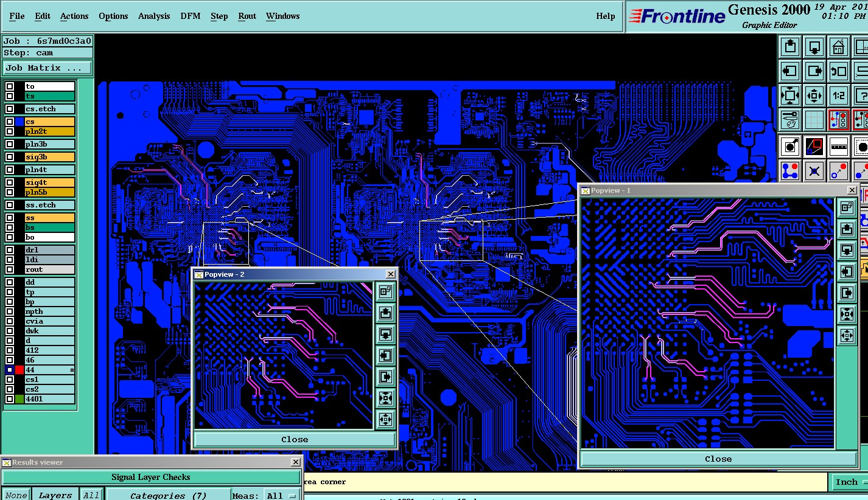The height and width of the screenshot is (500, 868).
Task: Click the pan left view icon
Action: coord(790,71)
